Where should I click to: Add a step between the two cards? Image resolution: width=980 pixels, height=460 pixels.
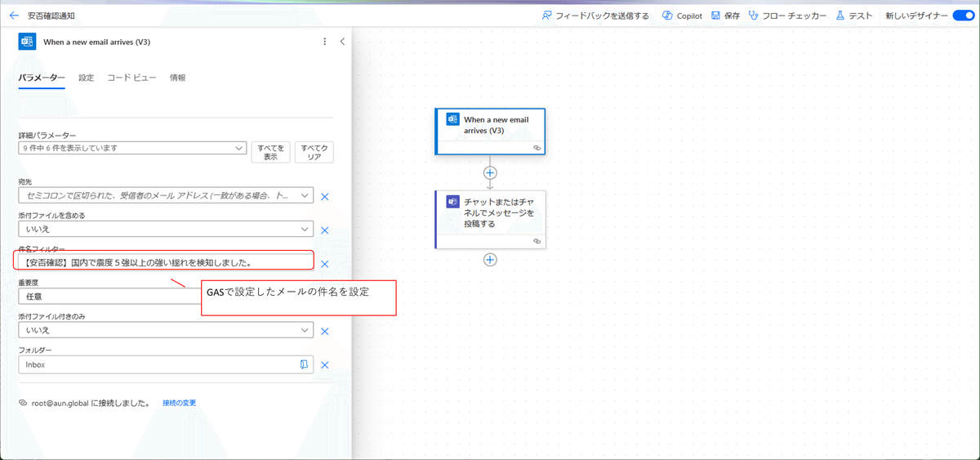(490, 172)
